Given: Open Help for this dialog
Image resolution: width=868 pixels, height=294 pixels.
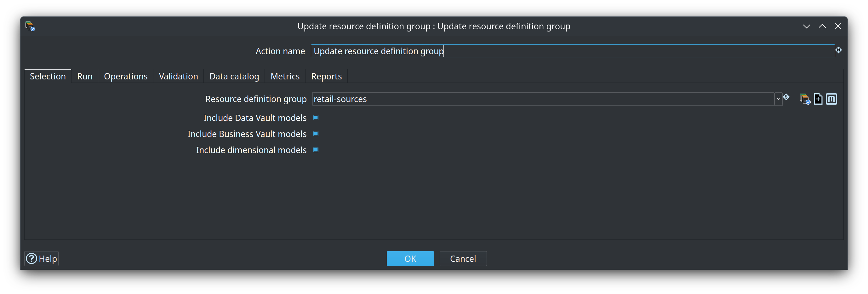Looking at the screenshot, I should pyautogui.click(x=42, y=259).
